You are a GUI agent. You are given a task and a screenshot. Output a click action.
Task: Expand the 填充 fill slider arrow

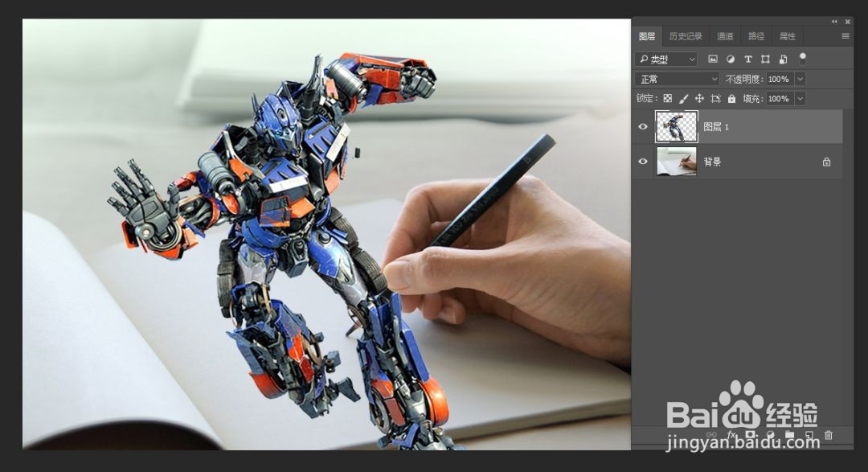coord(800,99)
